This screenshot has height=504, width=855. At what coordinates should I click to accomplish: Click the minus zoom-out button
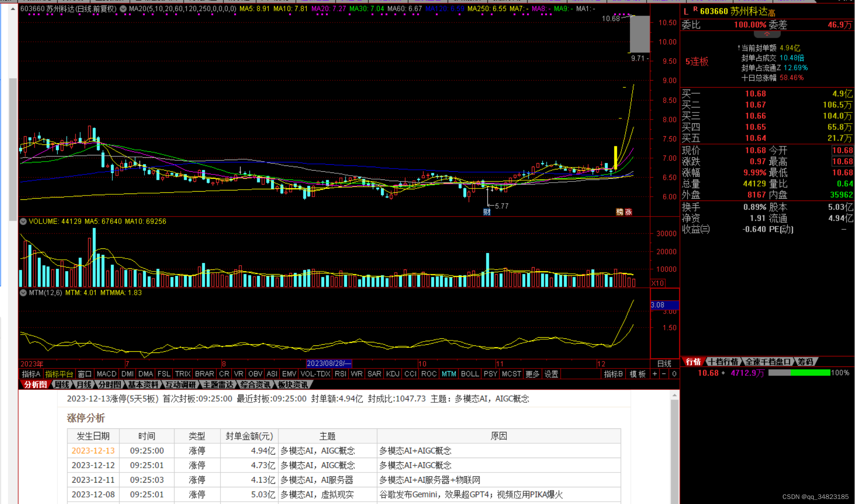tap(664, 374)
